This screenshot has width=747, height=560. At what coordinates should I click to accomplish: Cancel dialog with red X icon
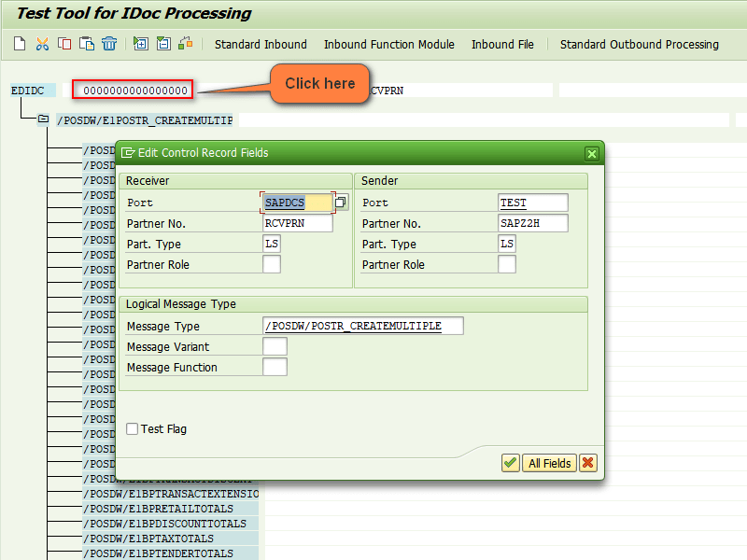coord(588,463)
